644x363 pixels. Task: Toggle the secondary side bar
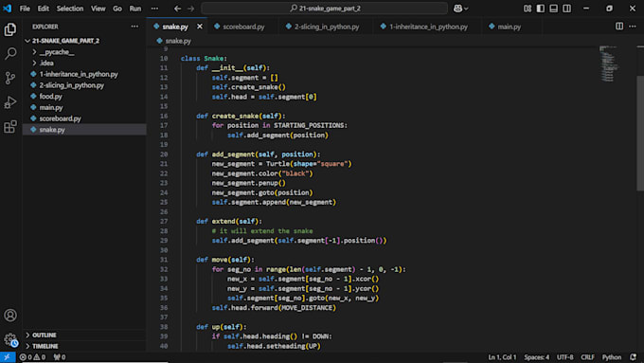coord(566,9)
